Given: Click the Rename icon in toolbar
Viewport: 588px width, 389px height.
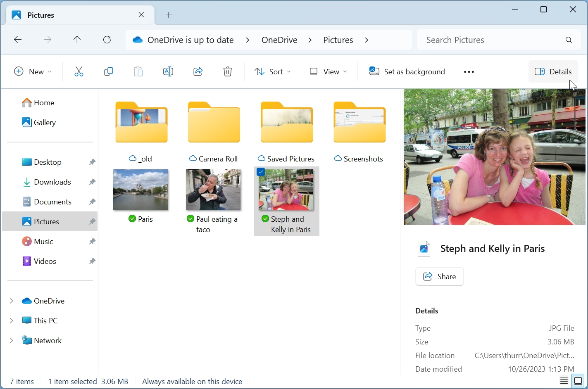Looking at the screenshot, I should tap(168, 72).
